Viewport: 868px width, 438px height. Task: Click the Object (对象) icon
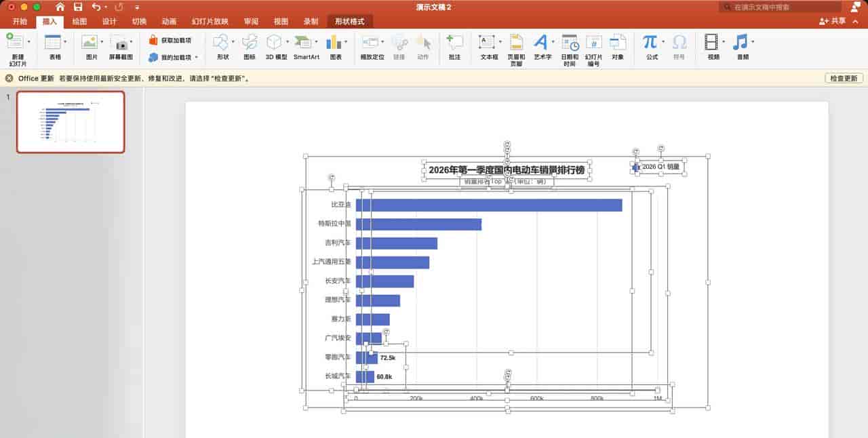pyautogui.click(x=617, y=42)
